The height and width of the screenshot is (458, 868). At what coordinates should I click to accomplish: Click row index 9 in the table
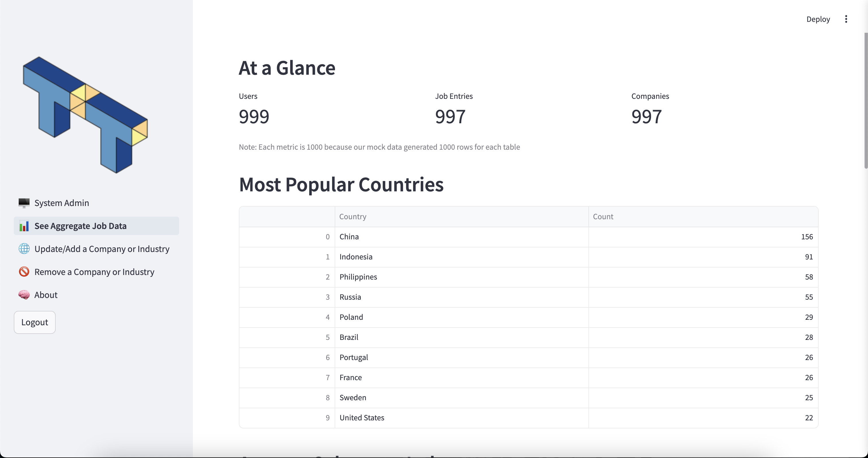click(x=287, y=418)
